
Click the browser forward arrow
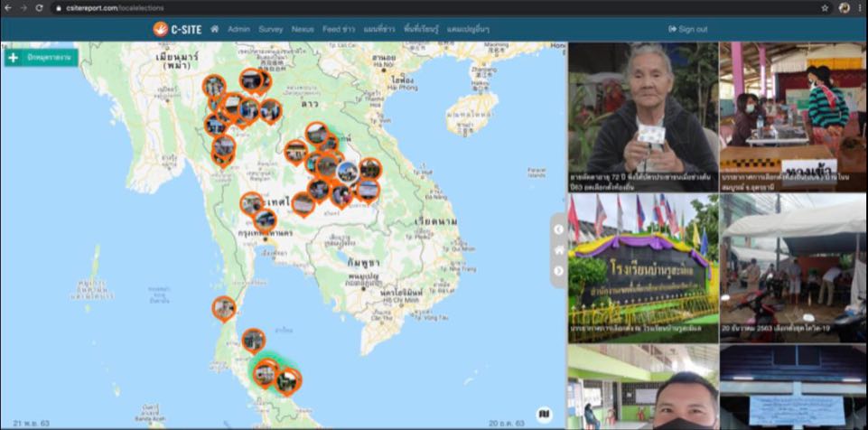coord(23,8)
